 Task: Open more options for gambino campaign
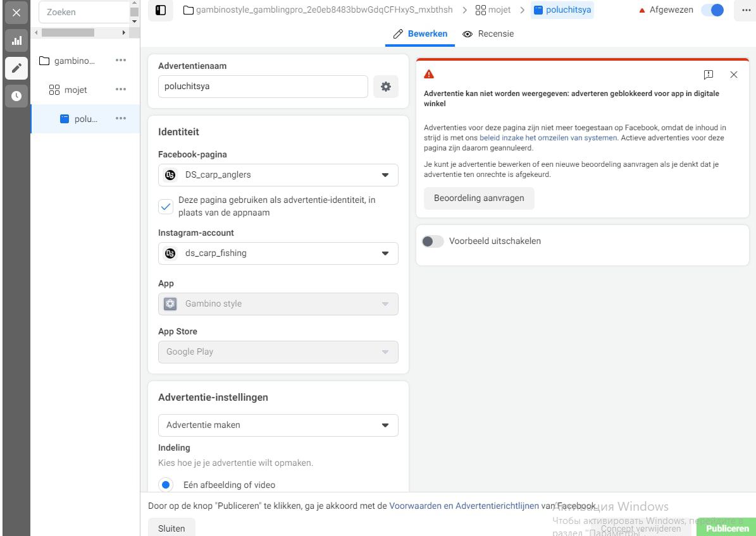point(121,61)
